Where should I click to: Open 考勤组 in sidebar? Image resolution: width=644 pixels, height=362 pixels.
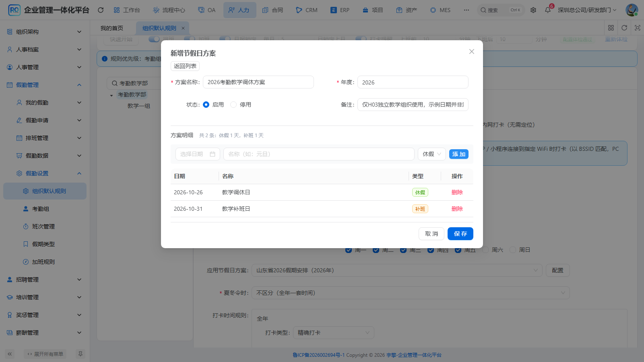coord(45,209)
